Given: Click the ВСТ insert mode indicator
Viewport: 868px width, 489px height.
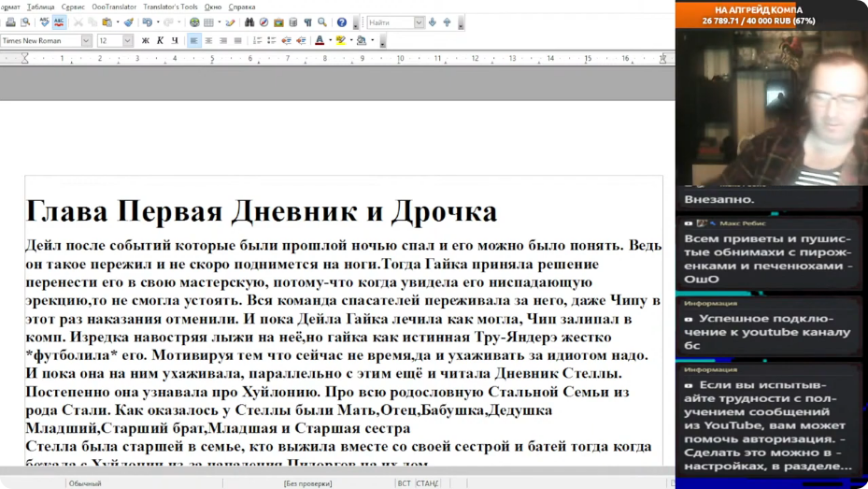Looking at the screenshot, I should (404, 483).
